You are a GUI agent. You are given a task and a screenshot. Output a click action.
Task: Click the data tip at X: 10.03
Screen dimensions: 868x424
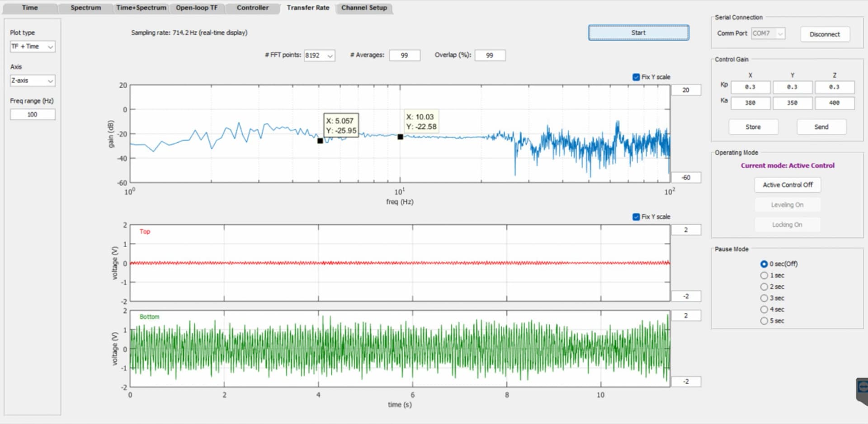point(421,122)
